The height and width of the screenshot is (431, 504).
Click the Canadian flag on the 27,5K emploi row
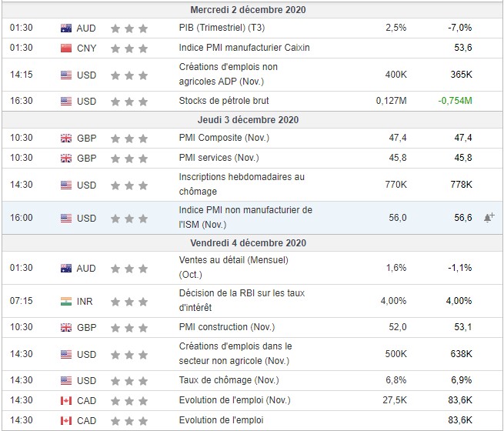(x=66, y=400)
